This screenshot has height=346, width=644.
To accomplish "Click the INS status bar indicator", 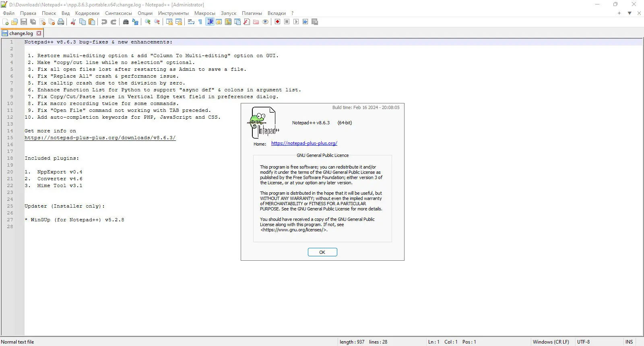I will pos(629,342).
